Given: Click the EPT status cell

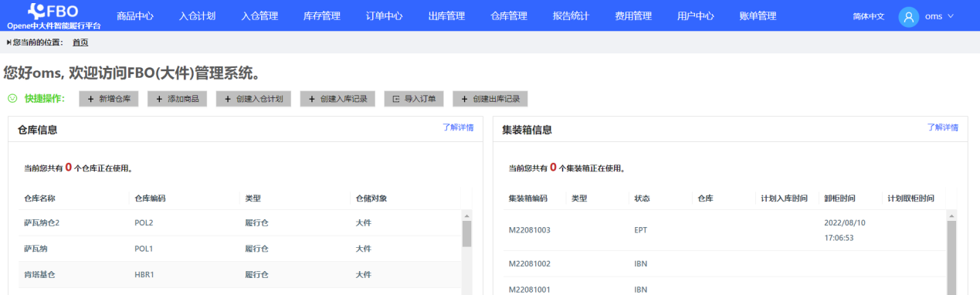Looking at the screenshot, I should 640,230.
